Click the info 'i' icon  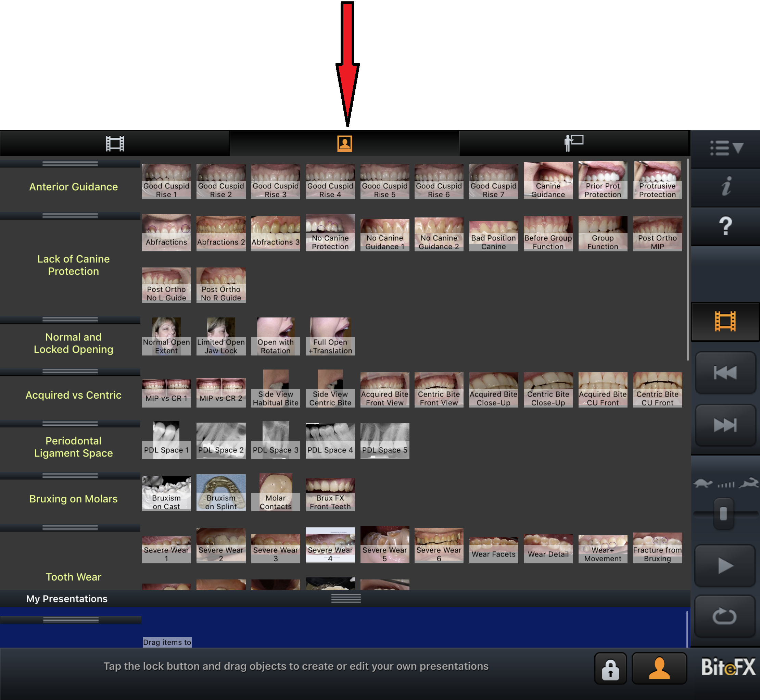coord(725,187)
